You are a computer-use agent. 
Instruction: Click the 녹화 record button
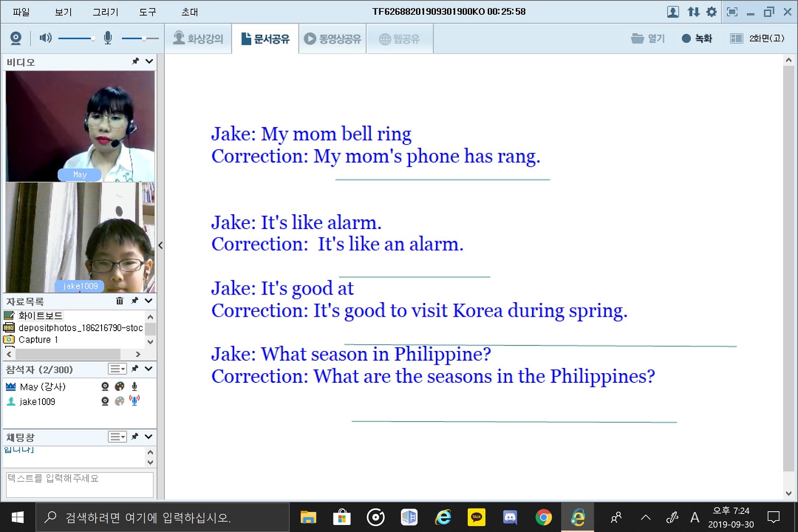tap(697, 39)
